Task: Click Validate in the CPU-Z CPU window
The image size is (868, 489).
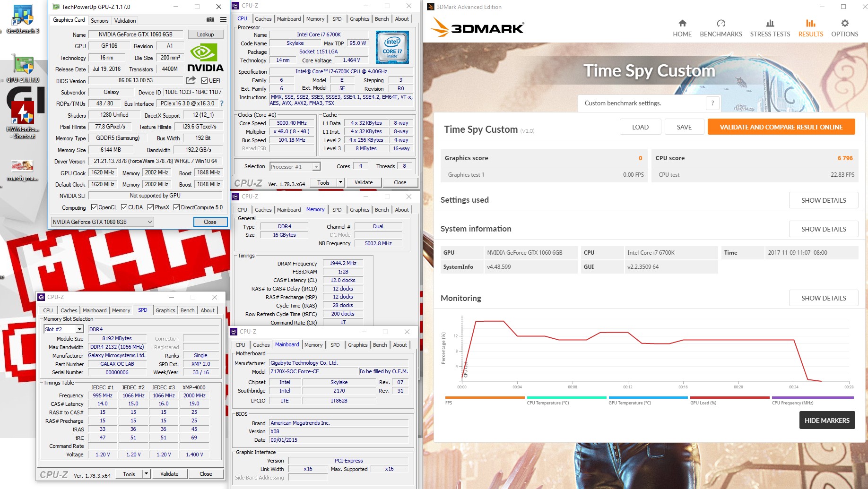Action: click(x=364, y=182)
